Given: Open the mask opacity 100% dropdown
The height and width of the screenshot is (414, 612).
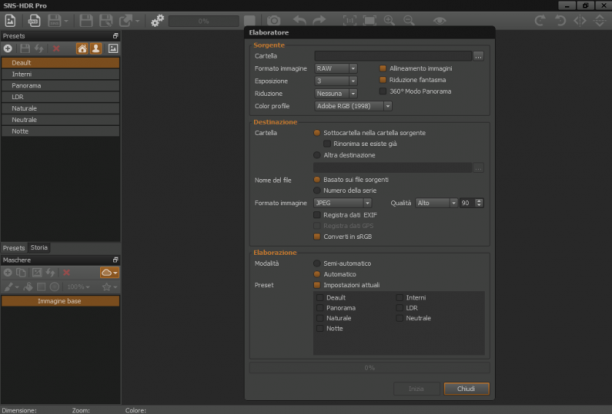Looking at the screenshot, I should point(78,287).
